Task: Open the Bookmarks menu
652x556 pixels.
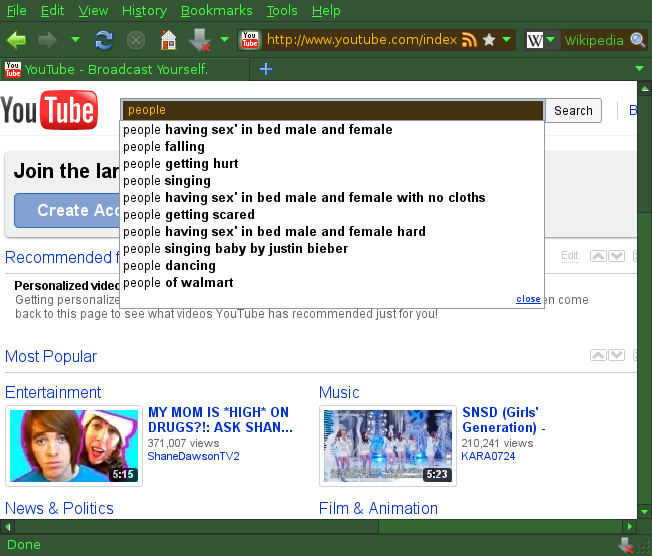Action: tap(217, 11)
